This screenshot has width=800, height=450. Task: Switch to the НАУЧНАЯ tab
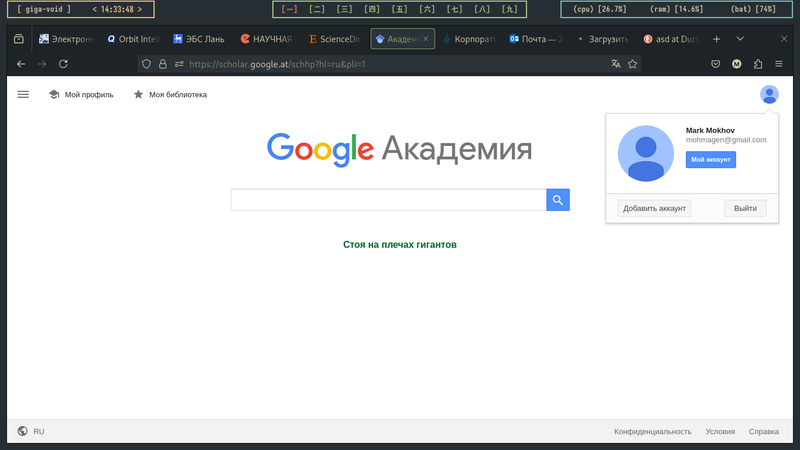(x=267, y=39)
